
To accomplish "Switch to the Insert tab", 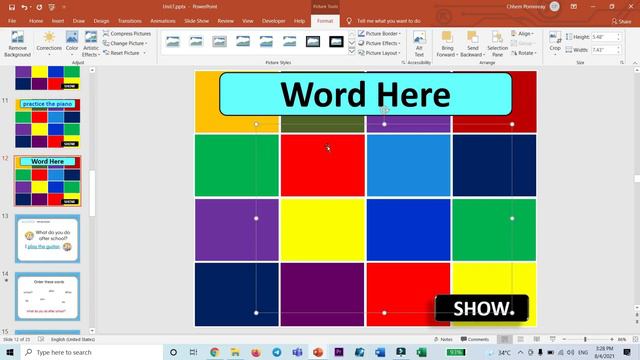I will pos(58,21).
